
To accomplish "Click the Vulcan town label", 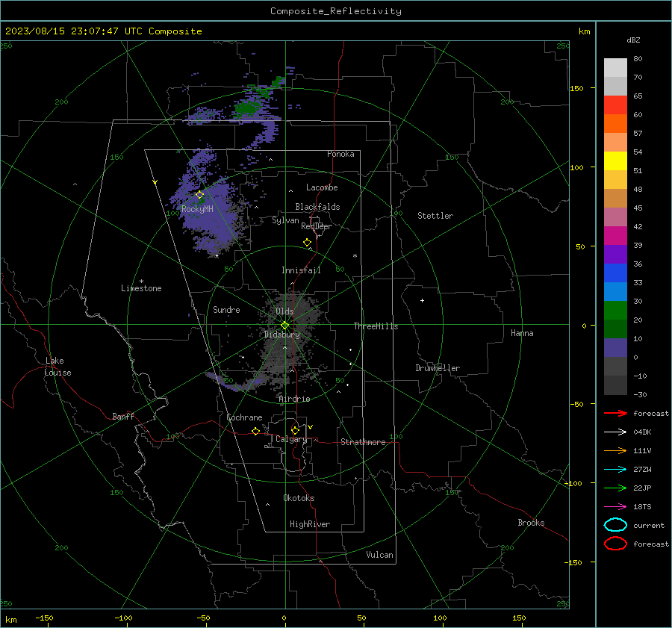I will pyautogui.click(x=379, y=555).
